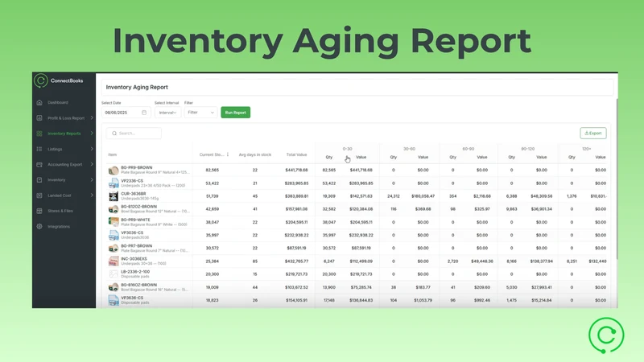This screenshot has width=644, height=362.
Task: Click the Search input box
Action: pyautogui.click(x=134, y=134)
